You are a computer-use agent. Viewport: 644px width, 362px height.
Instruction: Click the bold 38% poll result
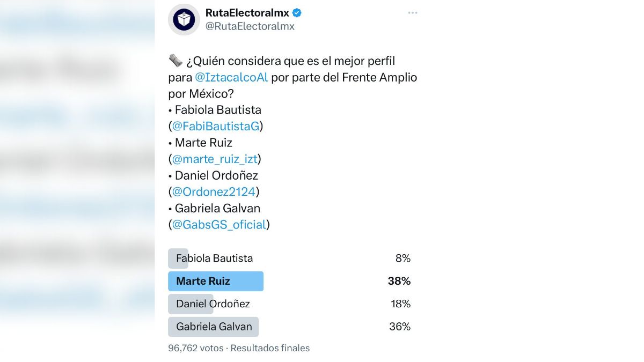(x=399, y=281)
